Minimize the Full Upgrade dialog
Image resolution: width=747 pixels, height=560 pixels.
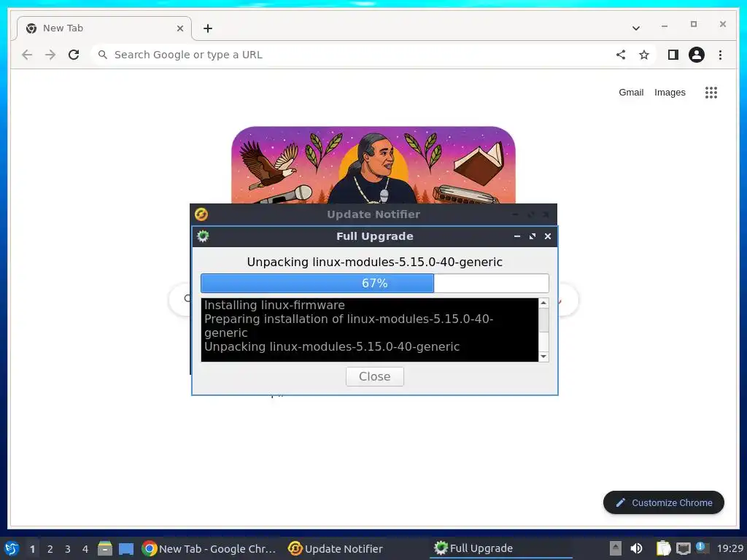tap(517, 236)
